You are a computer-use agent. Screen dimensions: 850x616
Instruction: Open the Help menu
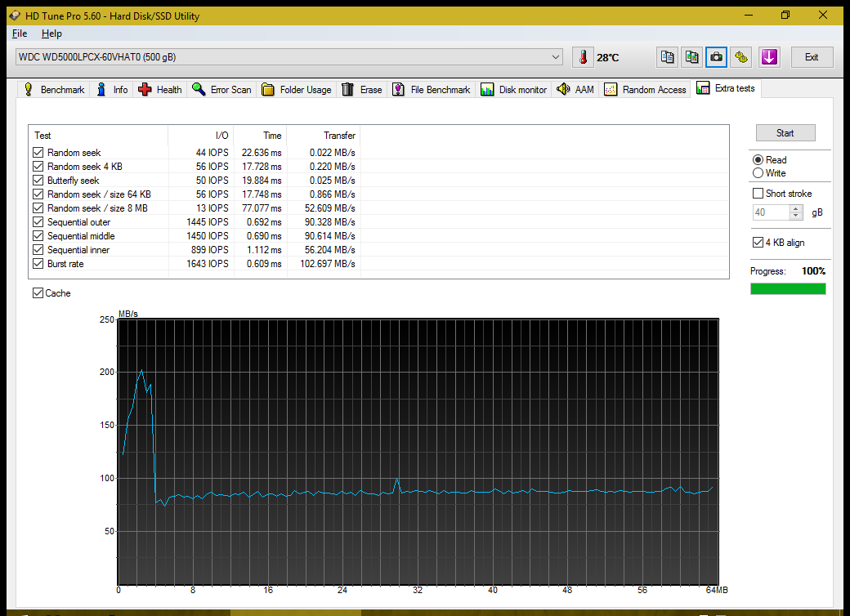point(51,33)
